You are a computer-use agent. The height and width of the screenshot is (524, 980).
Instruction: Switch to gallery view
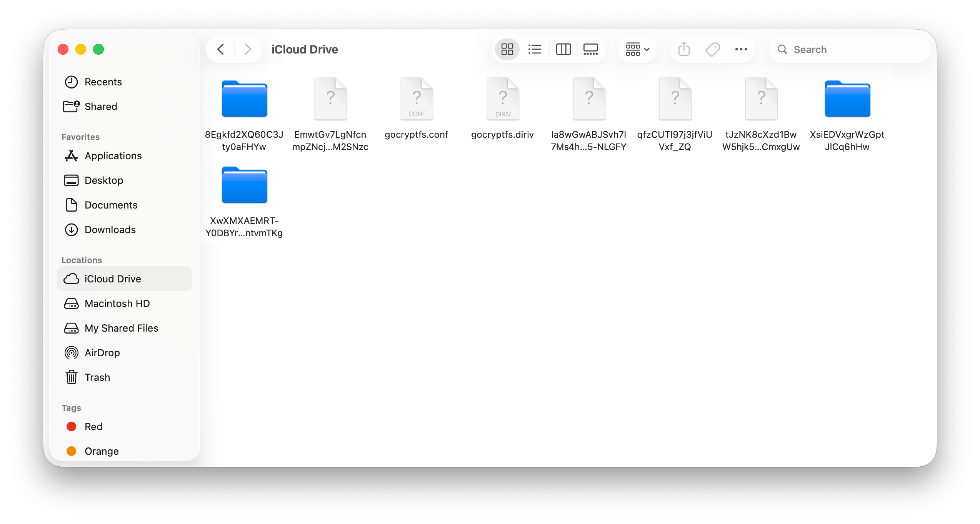(x=590, y=49)
